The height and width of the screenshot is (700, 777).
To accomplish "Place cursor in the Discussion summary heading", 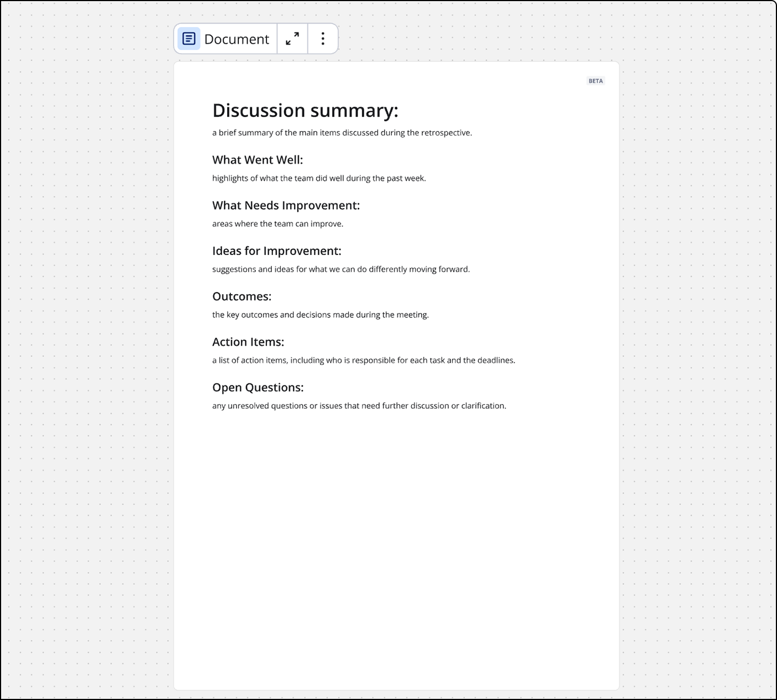I will (x=305, y=111).
